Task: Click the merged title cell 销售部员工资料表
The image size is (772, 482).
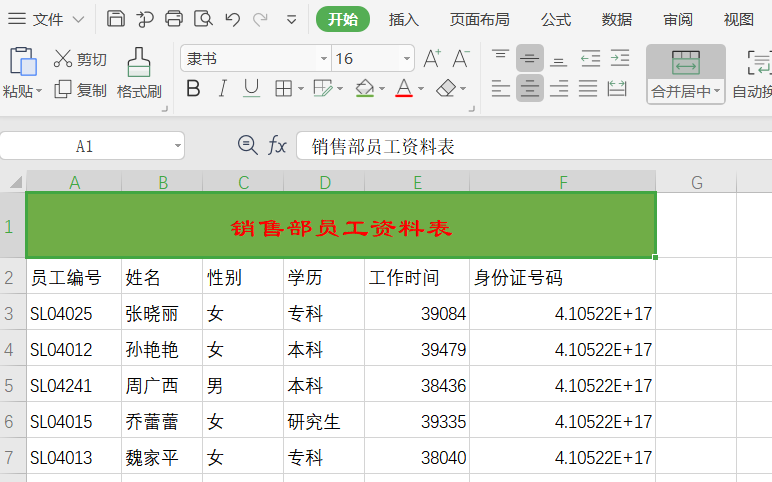Action: [x=341, y=225]
